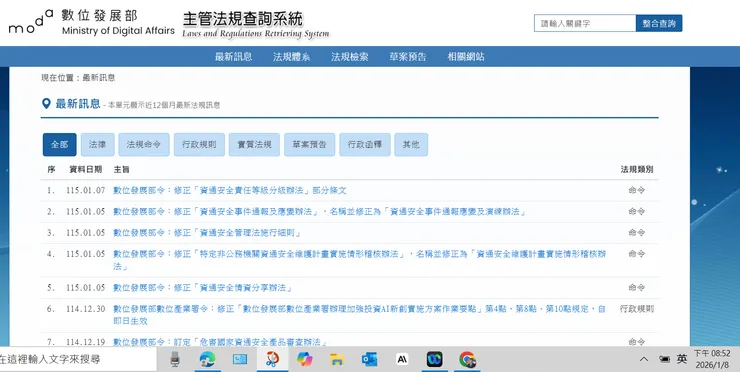740x372 pixels.
Task: Select the 法規命令 filter tab
Action: click(x=144, y=144)
